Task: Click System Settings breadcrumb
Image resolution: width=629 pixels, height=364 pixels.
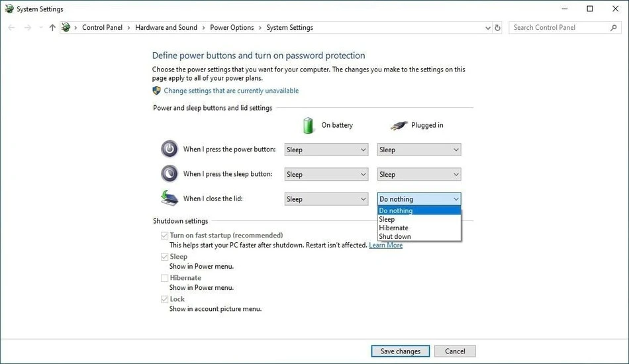Action: [x=289, y=27]
